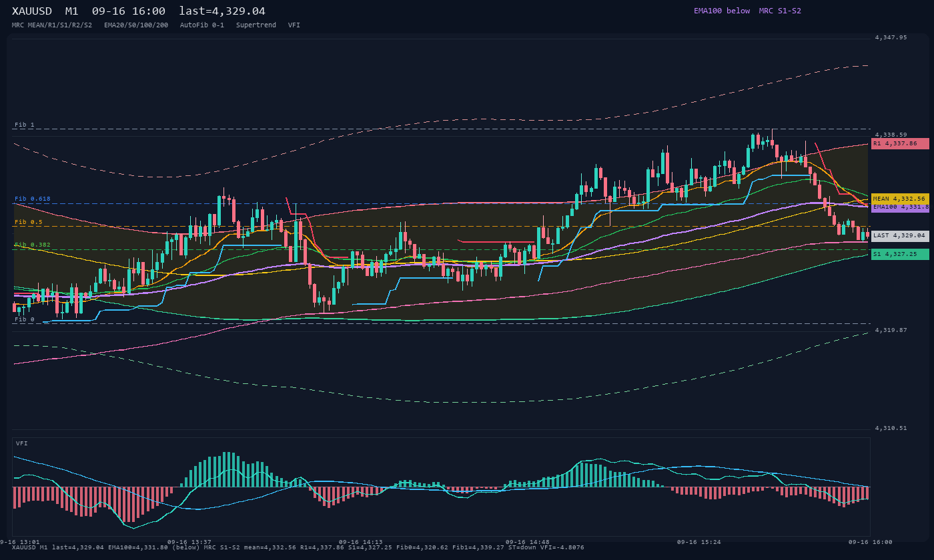
Task: Click the 09-16 16:00 timestamp in the title
Action: [x=129, y=11]
